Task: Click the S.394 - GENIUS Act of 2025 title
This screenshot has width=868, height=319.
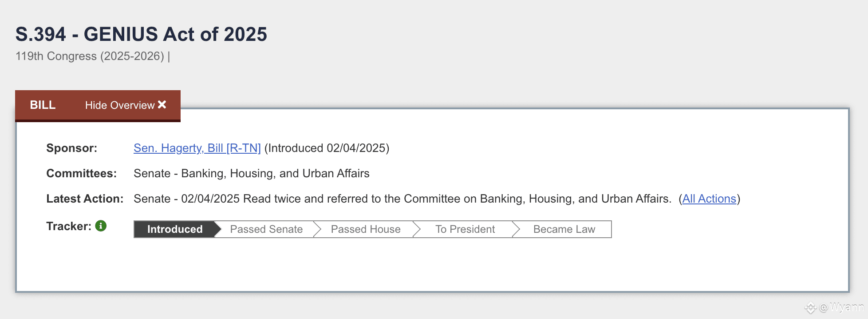Action: (141, 34)
